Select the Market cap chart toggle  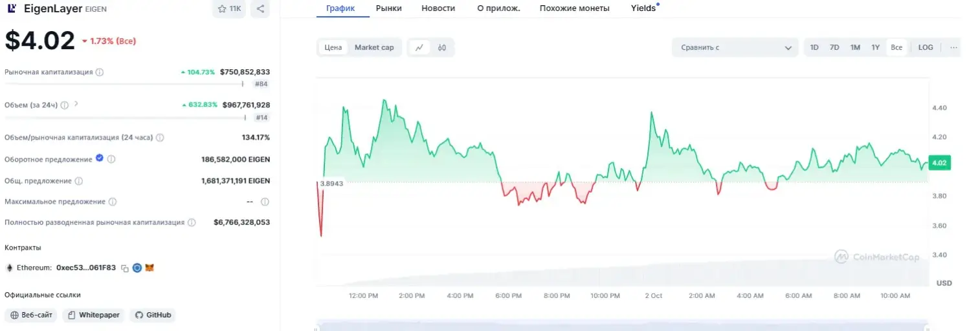click(374, 47)
